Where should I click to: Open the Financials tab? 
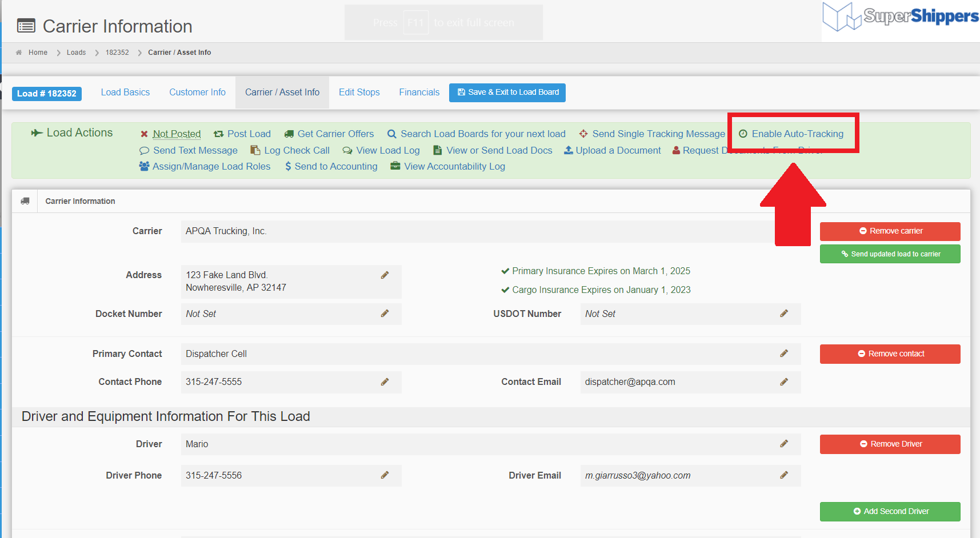tap(419, 93)
